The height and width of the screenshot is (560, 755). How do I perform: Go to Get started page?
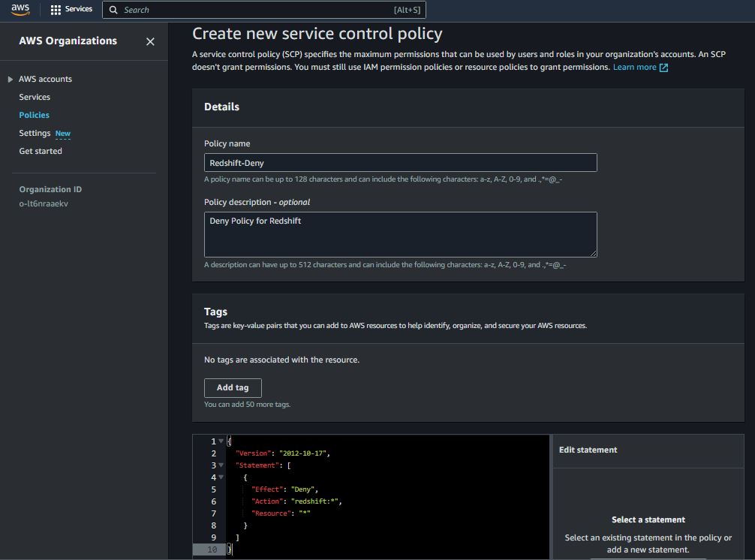click(41, 151)
